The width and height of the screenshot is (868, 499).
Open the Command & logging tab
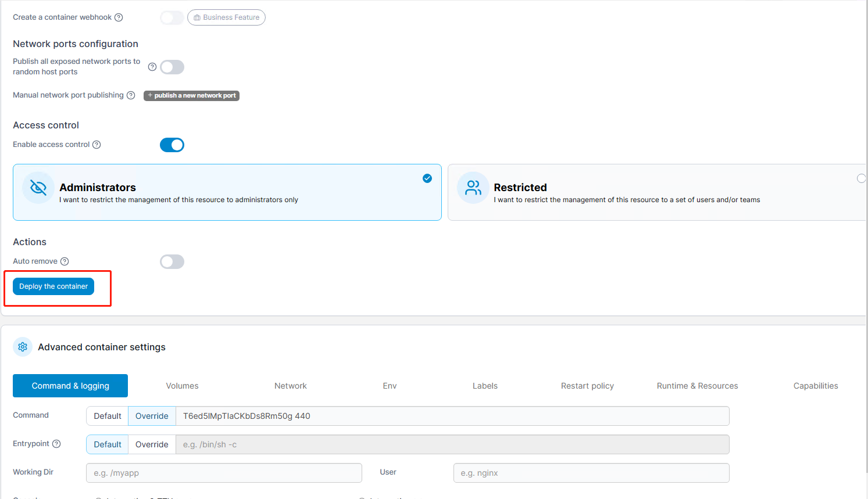click(70, 386)
